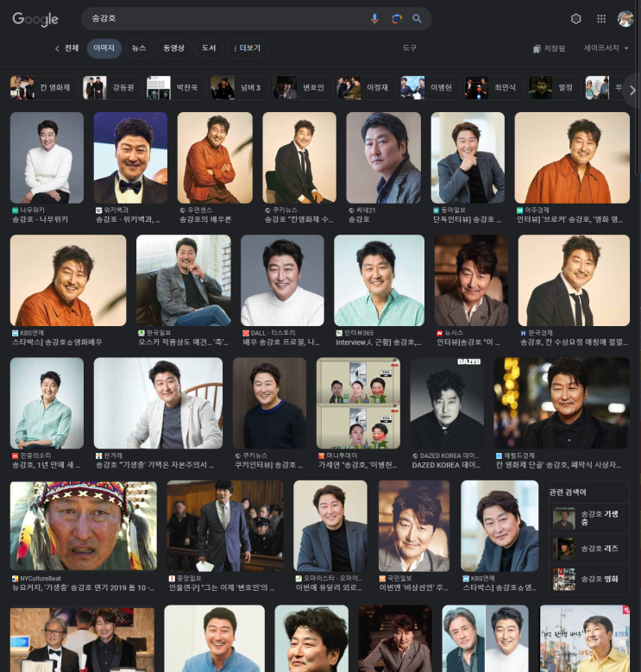Select the 최민식 suggestion chip
This screenshot has height=672, width=641.
[494, 87]
